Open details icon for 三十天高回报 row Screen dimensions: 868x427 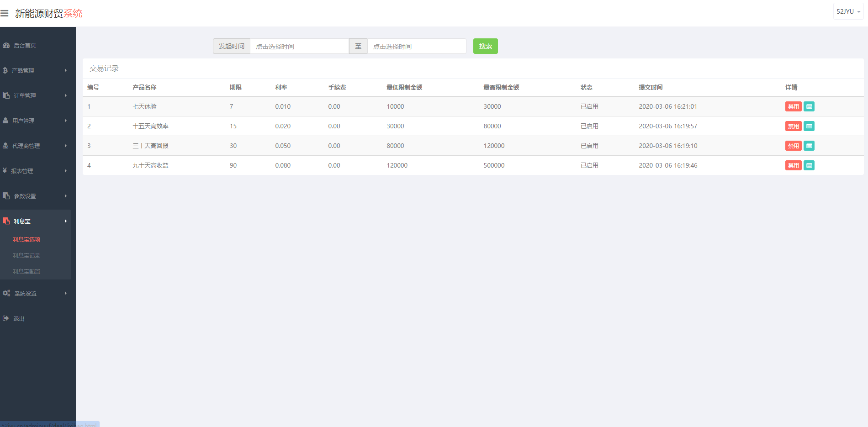coord(809,146)
